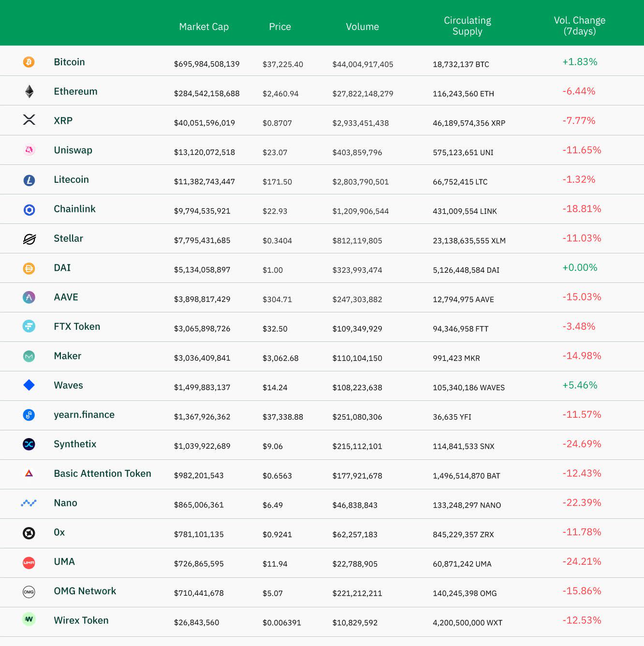Click the Ethereum diamond icon
644x646 pixels.
pos(29,91)
